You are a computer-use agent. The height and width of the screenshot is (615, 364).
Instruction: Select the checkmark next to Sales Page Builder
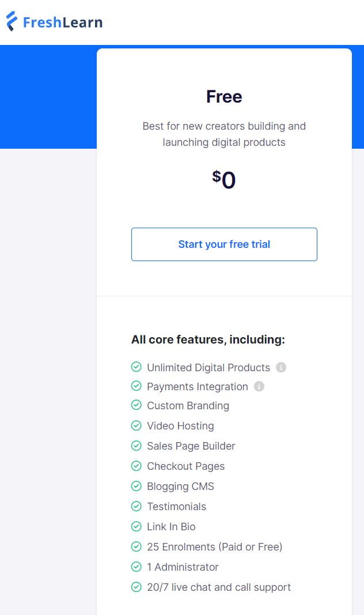coord(136,446)
